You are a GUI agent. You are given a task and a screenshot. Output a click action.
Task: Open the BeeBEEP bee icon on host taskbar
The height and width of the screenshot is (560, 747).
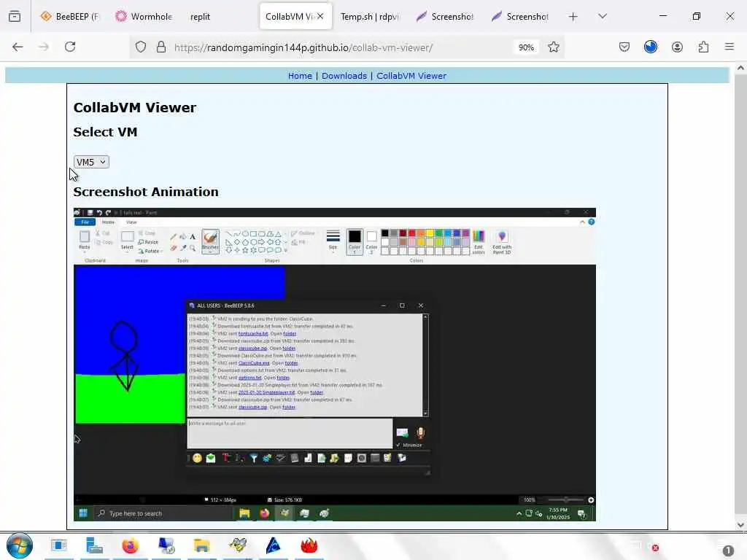(237, 545)
